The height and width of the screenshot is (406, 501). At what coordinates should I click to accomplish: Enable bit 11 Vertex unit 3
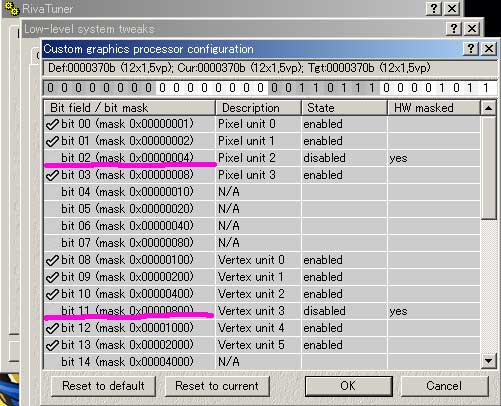coord(52,311)
